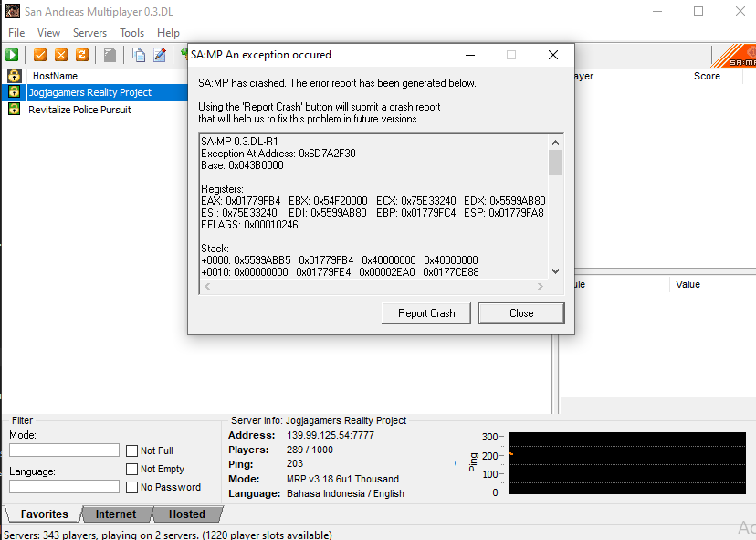Click the SA:MP orange logo at top right
Image resolution: width=756 pixels, height=540 pixels.
[x=734, y=56]
